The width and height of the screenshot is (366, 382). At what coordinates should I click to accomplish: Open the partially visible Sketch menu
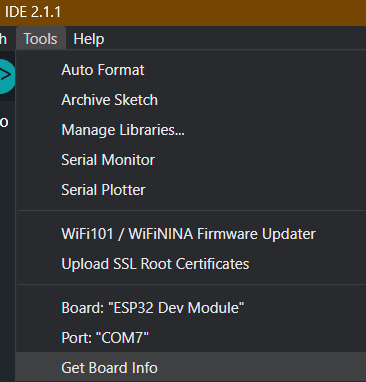(x=3, y=39)
